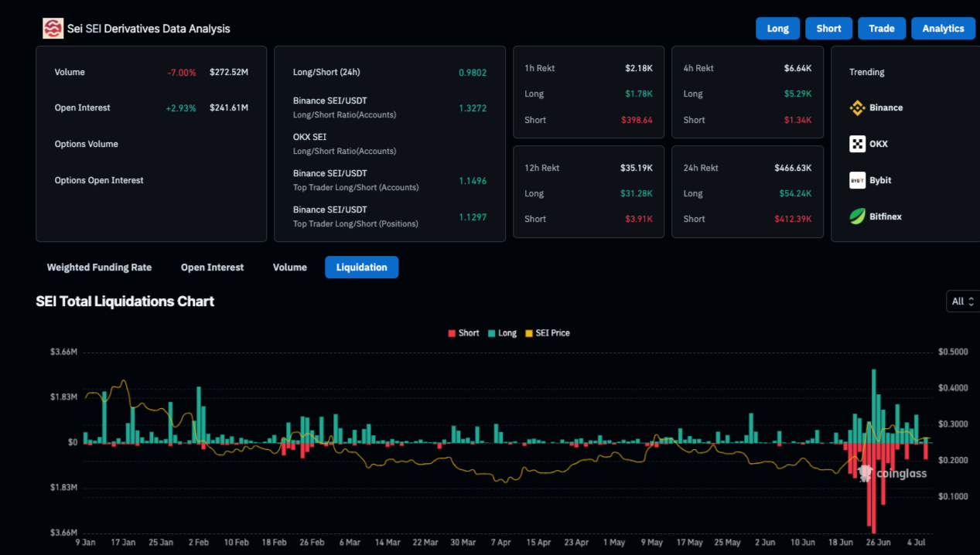
Task: Click the $241.61M open interest value
Action: point(229,108)
